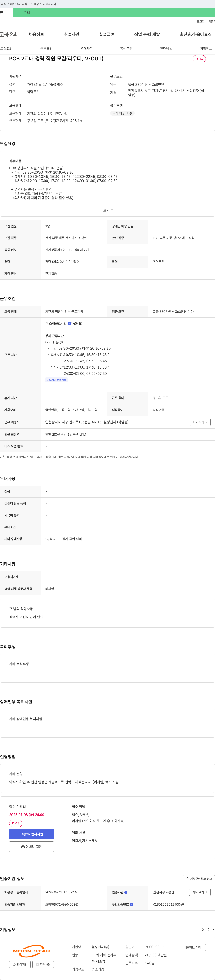215x980 pixels.
Task: Bookmark the company with 관심기업 star button
Action: tap(20, 964)
